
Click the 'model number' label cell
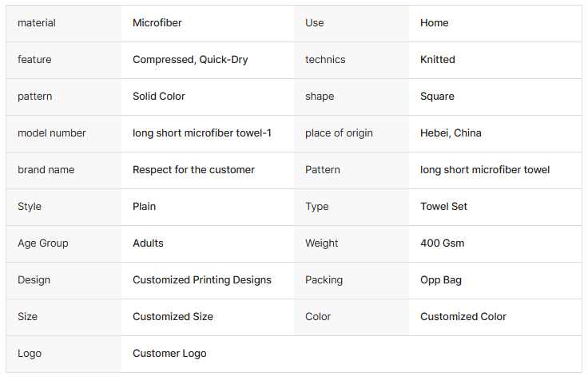(52, 133)
